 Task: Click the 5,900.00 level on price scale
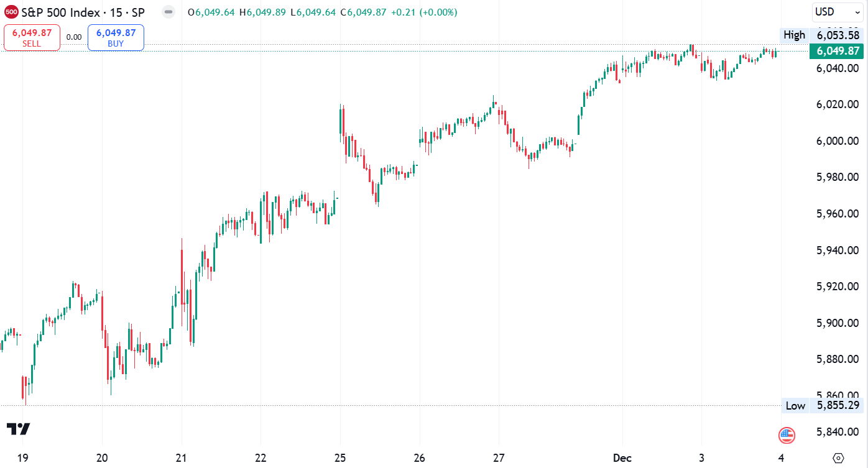click(838, 323)
